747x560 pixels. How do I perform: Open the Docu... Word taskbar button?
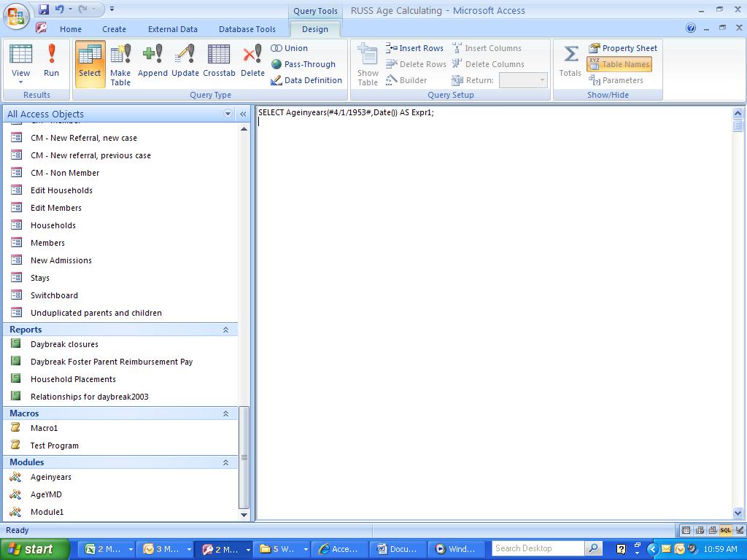coord(398,549)
